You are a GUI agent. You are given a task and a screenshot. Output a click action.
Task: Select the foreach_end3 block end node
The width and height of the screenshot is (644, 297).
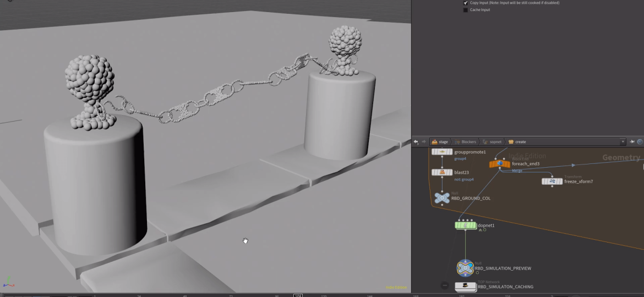(499, 163)
